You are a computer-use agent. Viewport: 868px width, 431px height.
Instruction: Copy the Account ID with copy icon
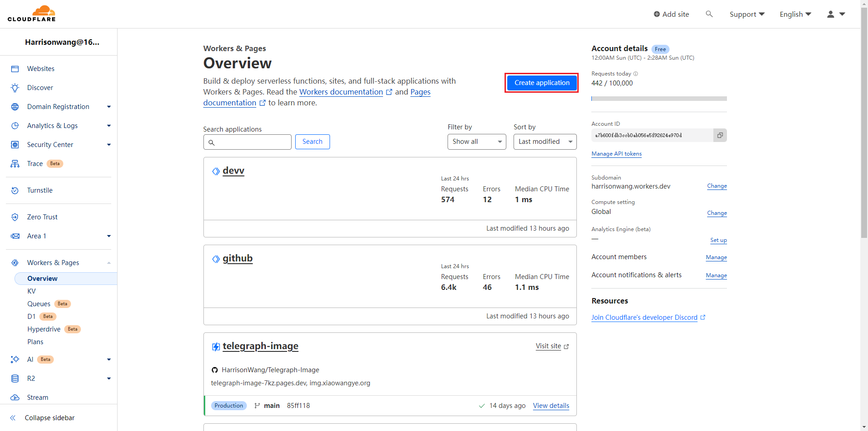720,135
